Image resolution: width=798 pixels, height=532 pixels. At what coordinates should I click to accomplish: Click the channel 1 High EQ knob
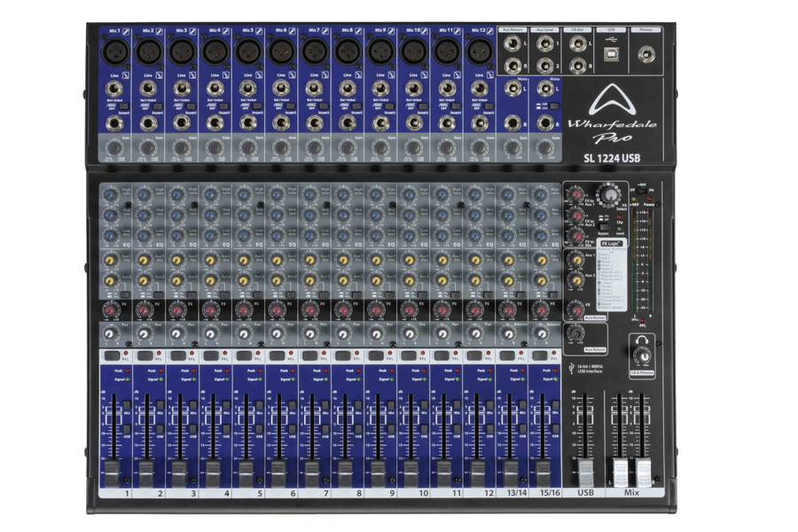111,194
